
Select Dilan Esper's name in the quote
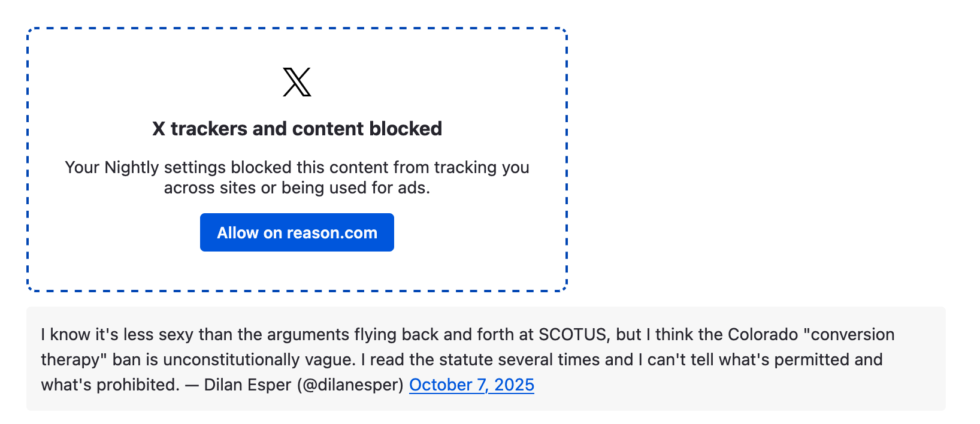click(246, 384)
